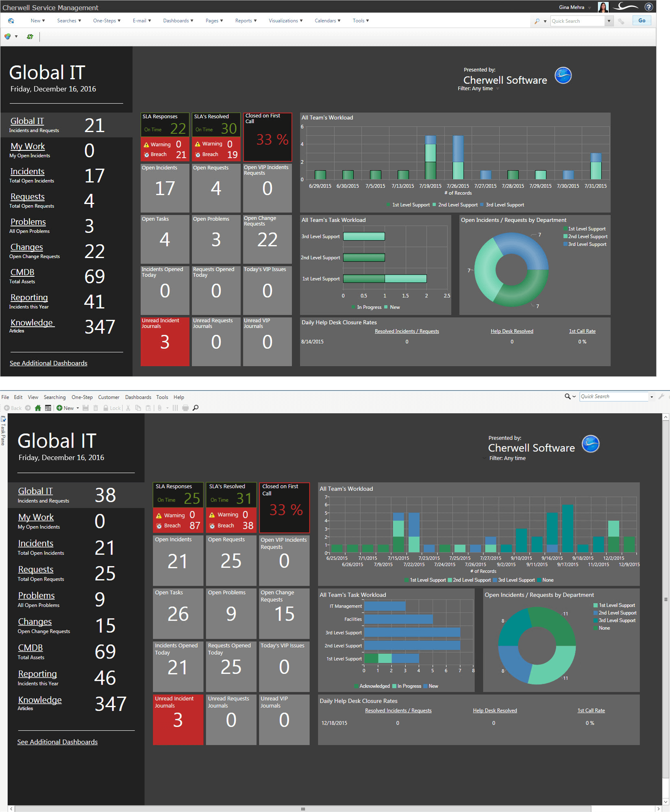Click 1st Call Rate link in upper dashboard

pyautogui.click(x=582, y=331)
